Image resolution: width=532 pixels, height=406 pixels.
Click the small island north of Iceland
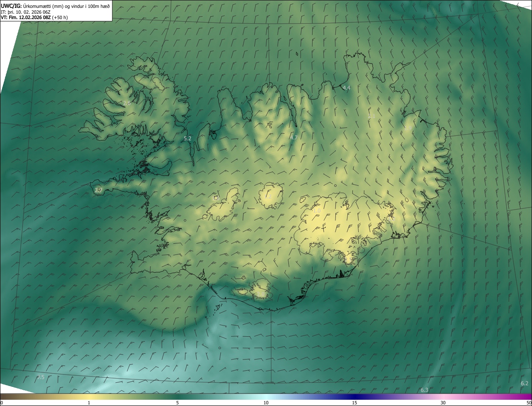click(297, 54)
